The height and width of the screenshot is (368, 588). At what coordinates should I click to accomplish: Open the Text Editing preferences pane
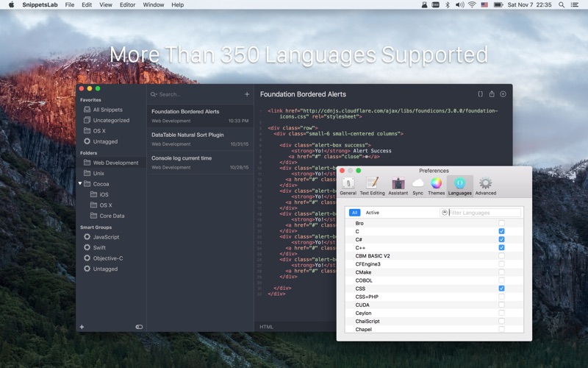[x=373, y=185]
